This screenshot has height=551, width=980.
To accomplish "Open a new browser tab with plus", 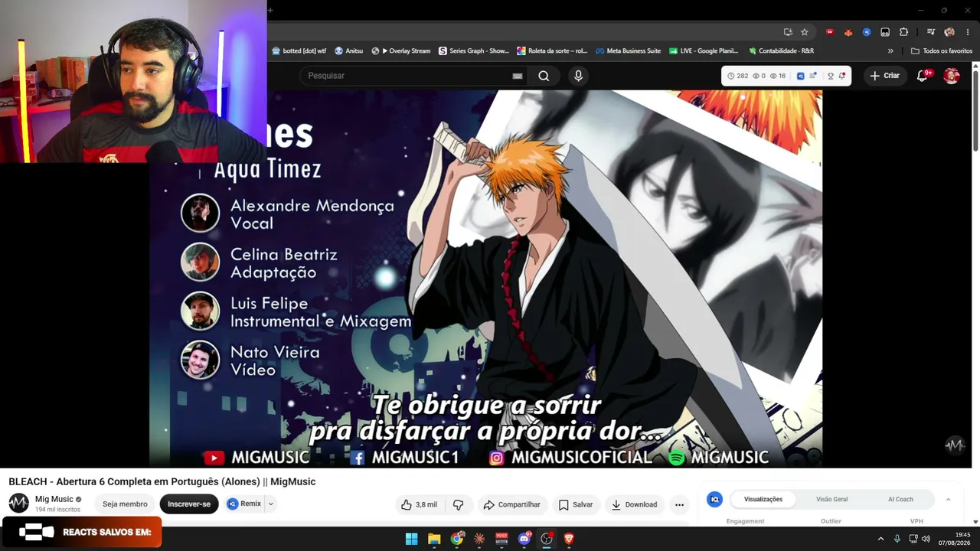I will click(x=270, y=10).
